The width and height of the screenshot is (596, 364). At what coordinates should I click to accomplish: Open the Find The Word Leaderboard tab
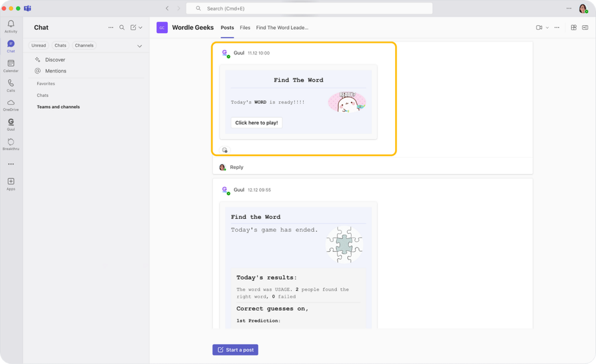(x=282, y=28)
